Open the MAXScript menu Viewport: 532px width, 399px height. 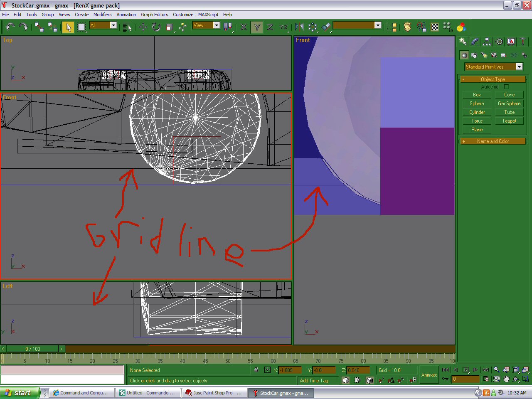point(208,15)
